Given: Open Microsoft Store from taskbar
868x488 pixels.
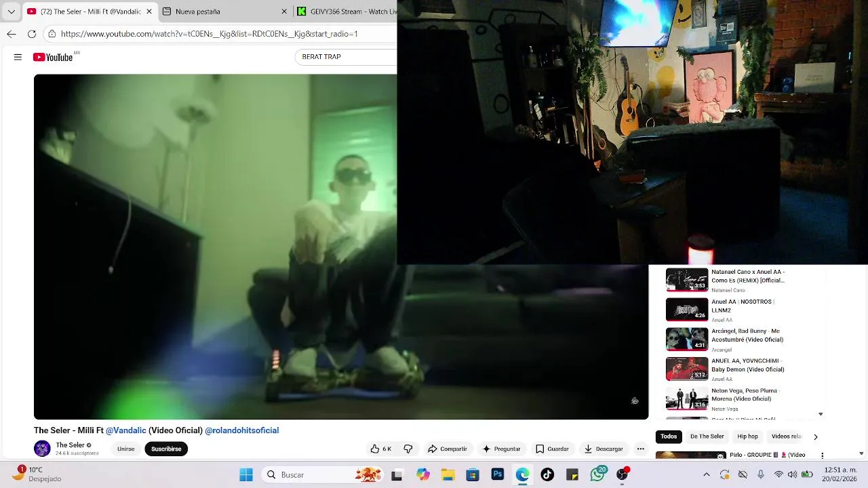Looking at the screenshot, I should (473, 474).
